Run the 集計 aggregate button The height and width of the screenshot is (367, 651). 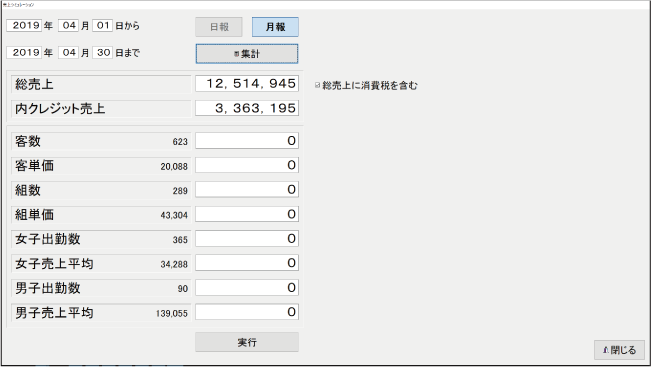pyautogui.click(x=247, y=54)
